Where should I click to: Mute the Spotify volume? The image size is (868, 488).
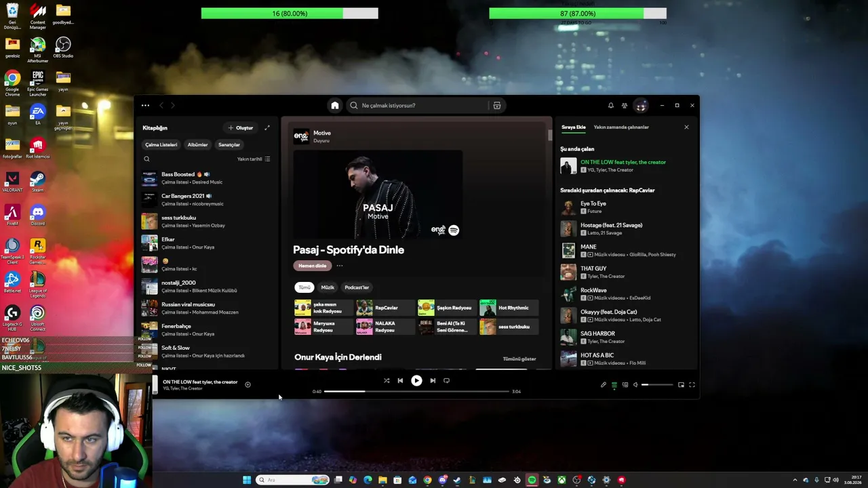tap(635, 385)
